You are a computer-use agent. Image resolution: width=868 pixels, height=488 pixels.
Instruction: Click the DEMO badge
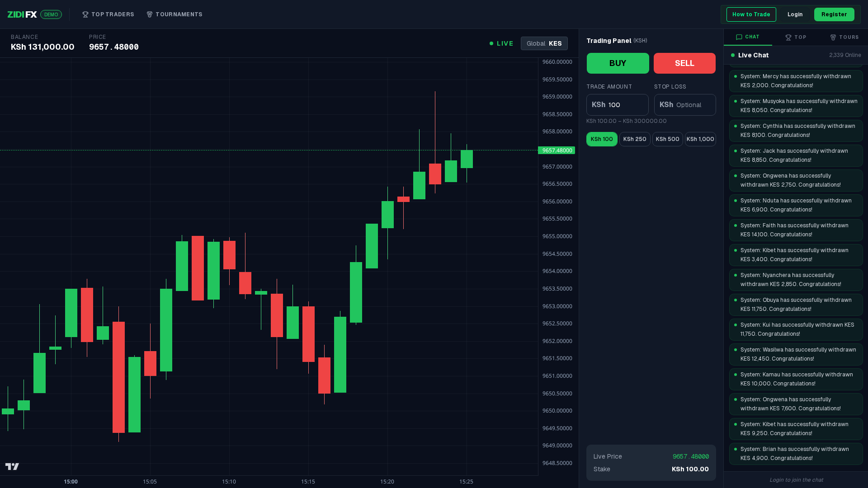coord(51,14)
